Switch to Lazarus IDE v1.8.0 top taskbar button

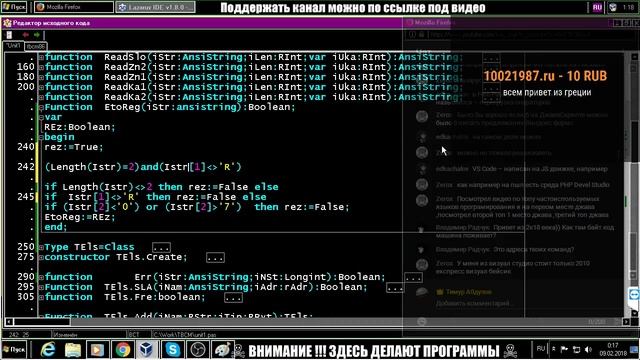[x=155, y=7]
